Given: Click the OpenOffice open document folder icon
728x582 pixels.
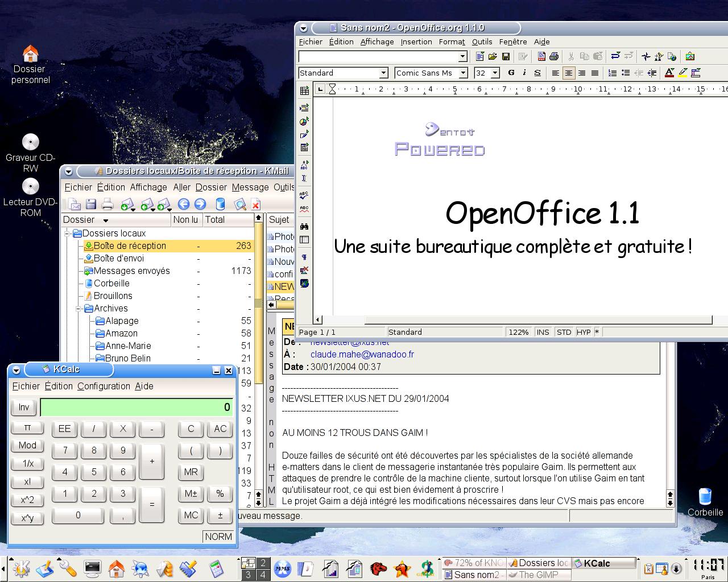Looking at the screenshot, I should (493, 56).
